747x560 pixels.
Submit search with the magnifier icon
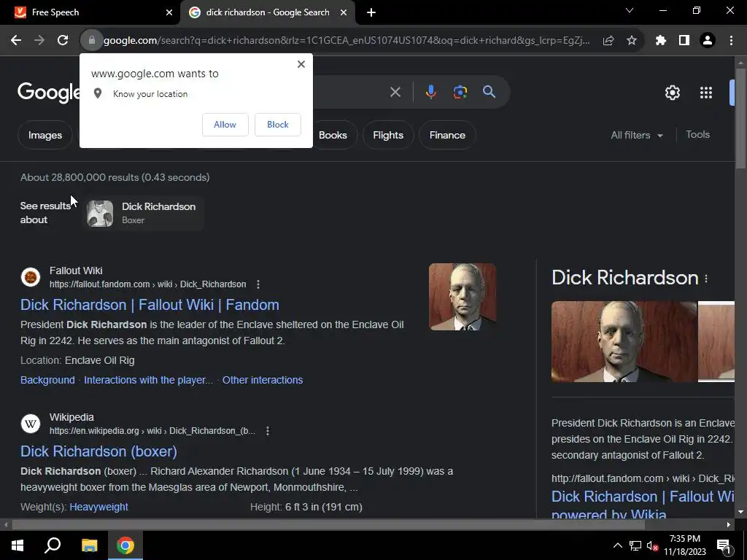coord(489,92)
